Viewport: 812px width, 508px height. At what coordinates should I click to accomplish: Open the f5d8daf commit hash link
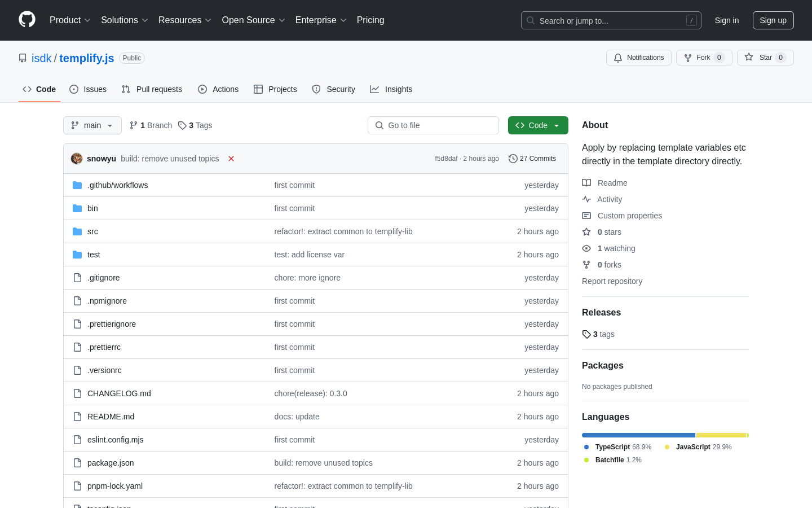pyautogui.click(x=446, y=159)
